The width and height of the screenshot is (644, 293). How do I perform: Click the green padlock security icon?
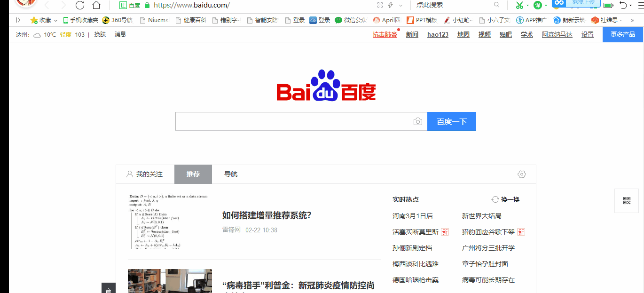click(x=147, y=5)
